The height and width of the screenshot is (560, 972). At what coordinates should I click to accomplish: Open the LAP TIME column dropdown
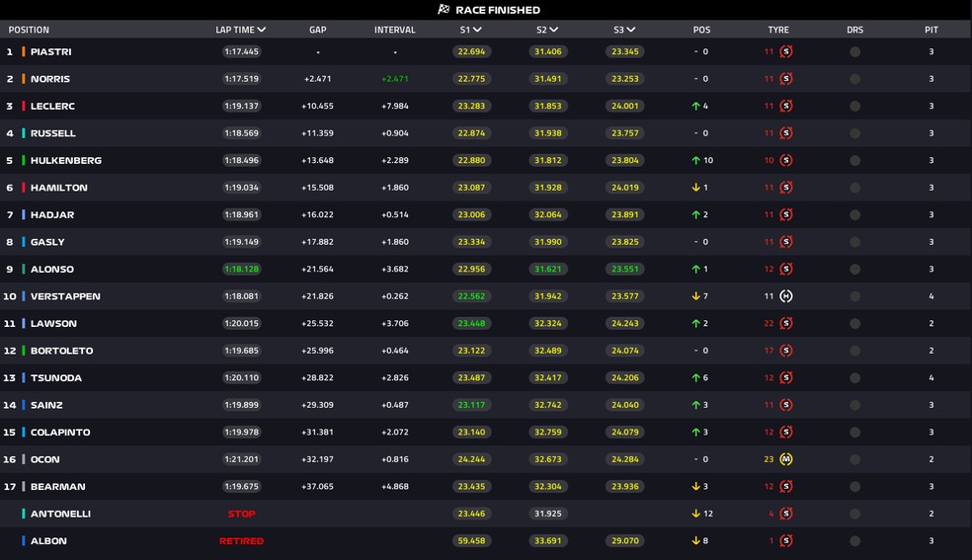click(x=262, y=30)
